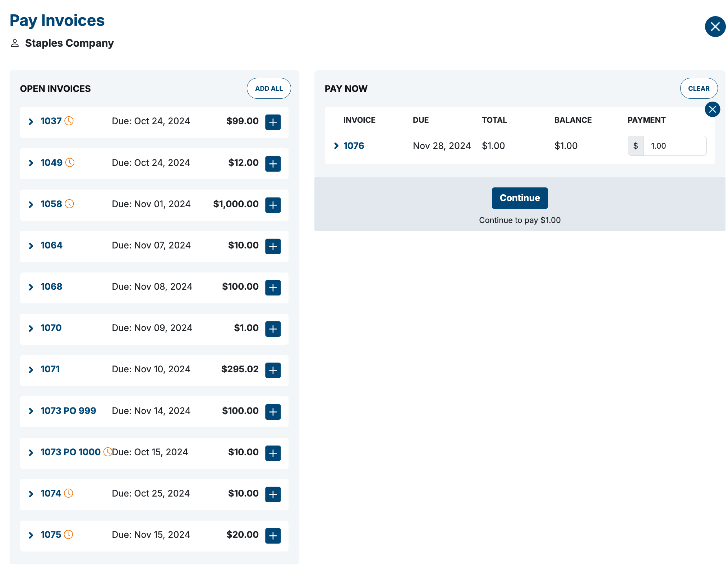Screen dimensions: 728x568
Task: Add invoice 1071 for $295.02
Action: [273, 370]
